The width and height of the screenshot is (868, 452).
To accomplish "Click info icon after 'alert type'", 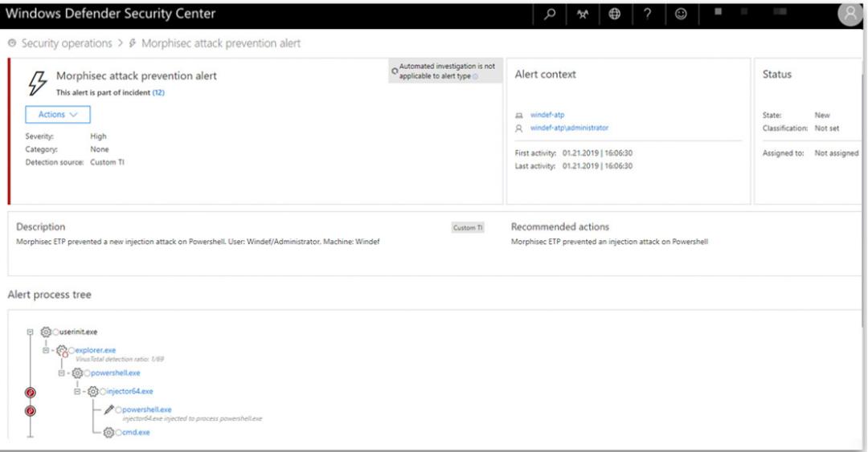I will click(x=475, y=76).
